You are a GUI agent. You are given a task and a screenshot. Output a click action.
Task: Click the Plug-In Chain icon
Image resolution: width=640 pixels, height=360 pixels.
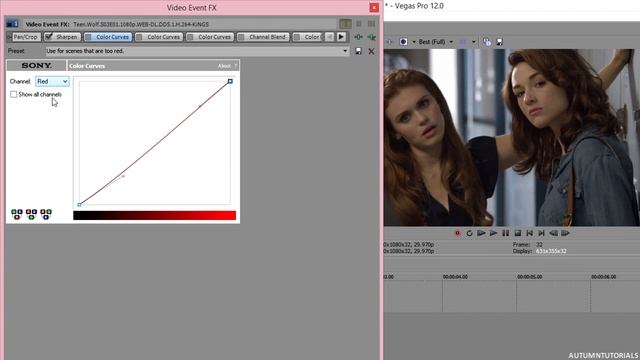(358, 37)
